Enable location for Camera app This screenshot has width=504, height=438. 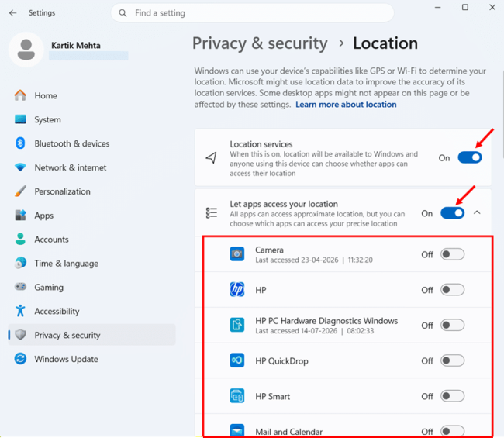click(x=452, y=254)
